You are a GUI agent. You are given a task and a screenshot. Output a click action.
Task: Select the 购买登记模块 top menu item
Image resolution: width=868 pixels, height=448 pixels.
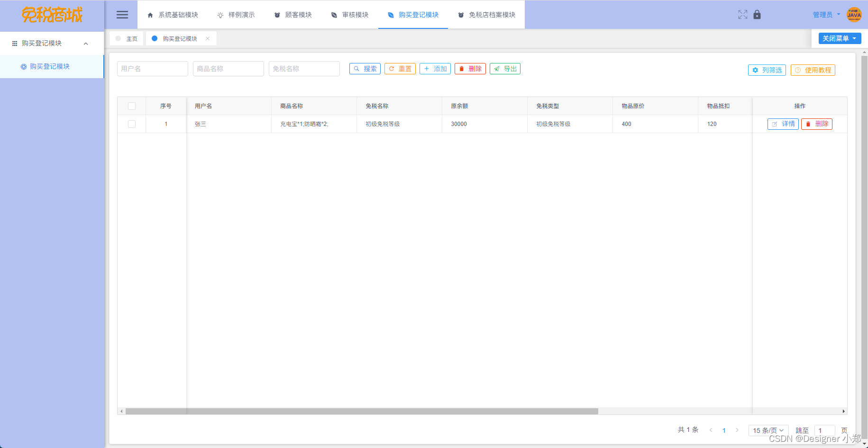coord(413,15)
